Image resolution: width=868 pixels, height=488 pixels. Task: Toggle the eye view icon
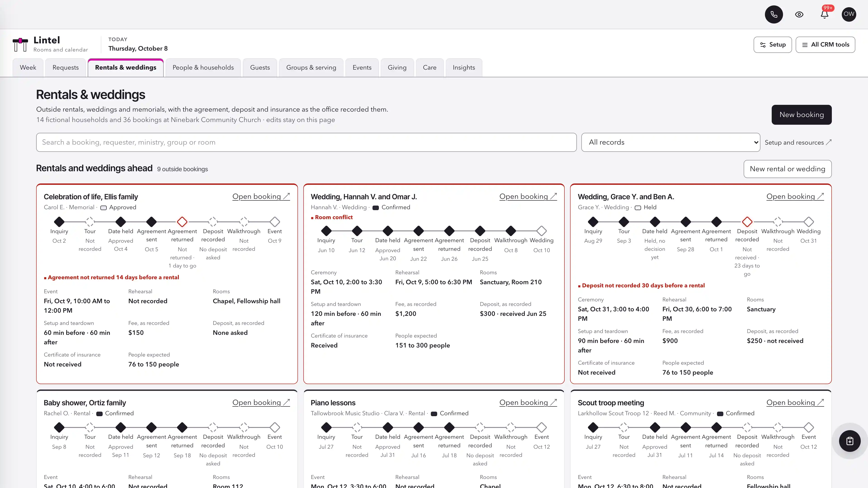click(x=799, y=14)
